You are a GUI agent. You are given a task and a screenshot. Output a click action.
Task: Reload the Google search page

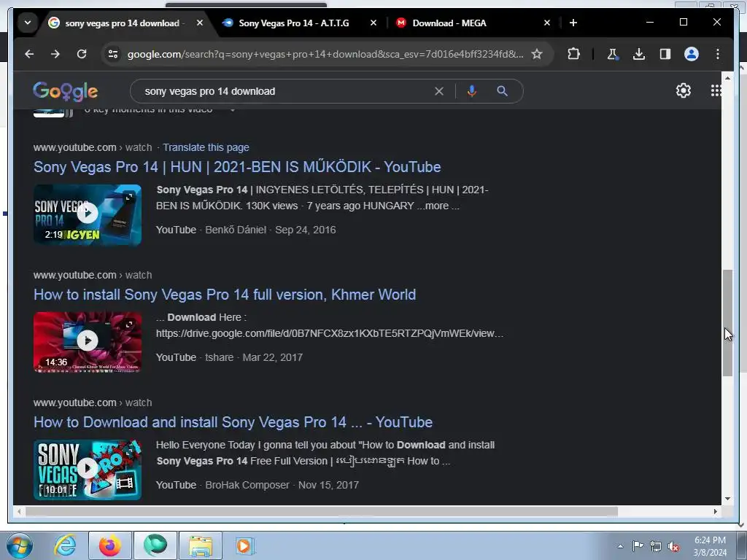[82, 54]
